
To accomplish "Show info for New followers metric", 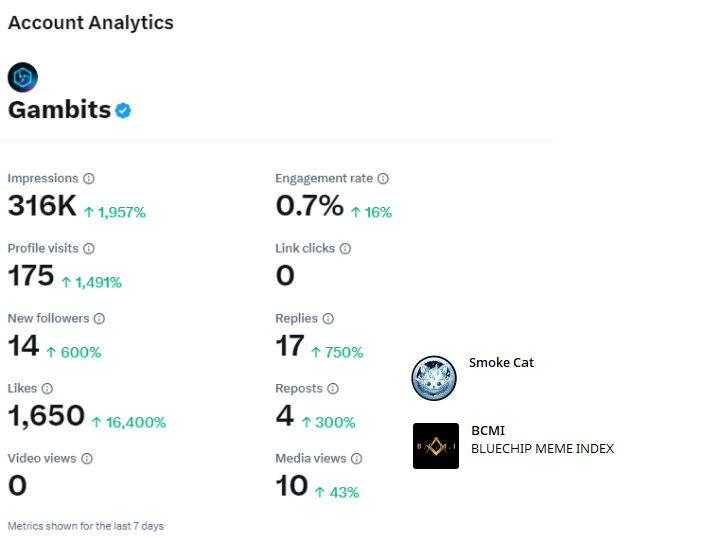I will (x=99, y=319).
